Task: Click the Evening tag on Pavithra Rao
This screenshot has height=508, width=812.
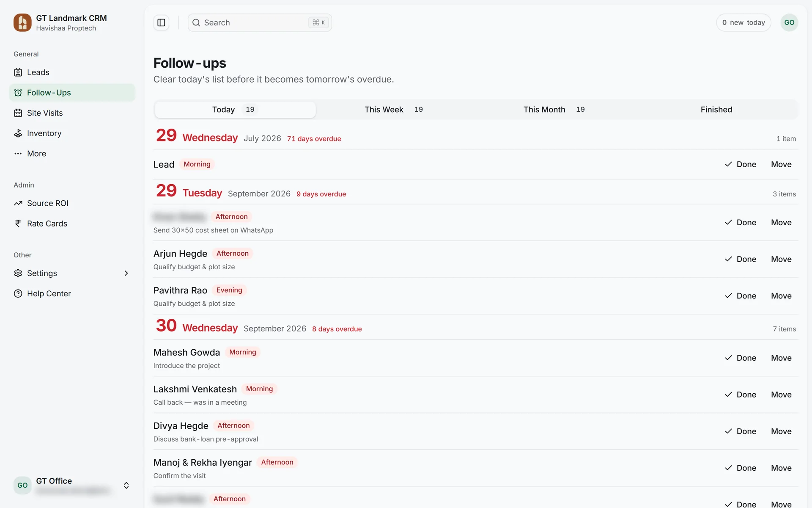Action: (229, 290)
